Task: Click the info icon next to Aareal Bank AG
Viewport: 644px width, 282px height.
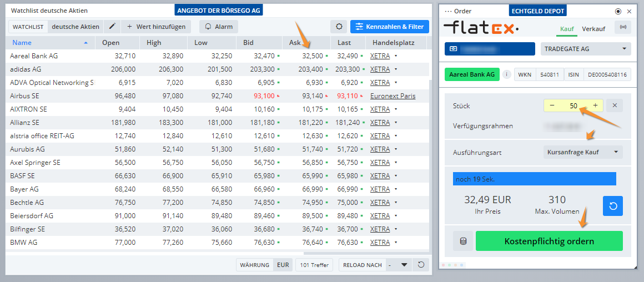Action: pos(507,75)
